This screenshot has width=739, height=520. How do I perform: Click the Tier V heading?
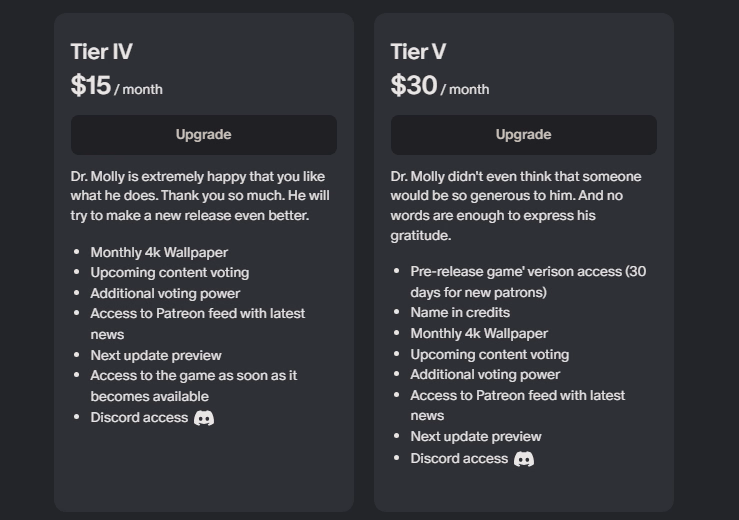(418, 52)
